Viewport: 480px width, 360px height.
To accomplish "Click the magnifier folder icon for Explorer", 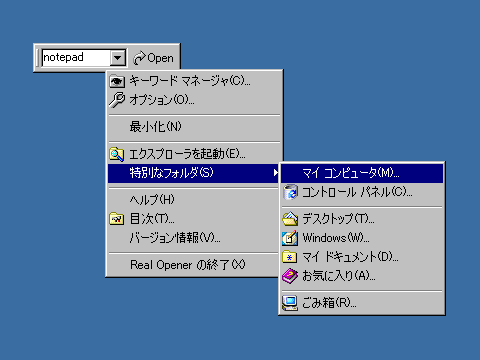I will click(116, 154).
